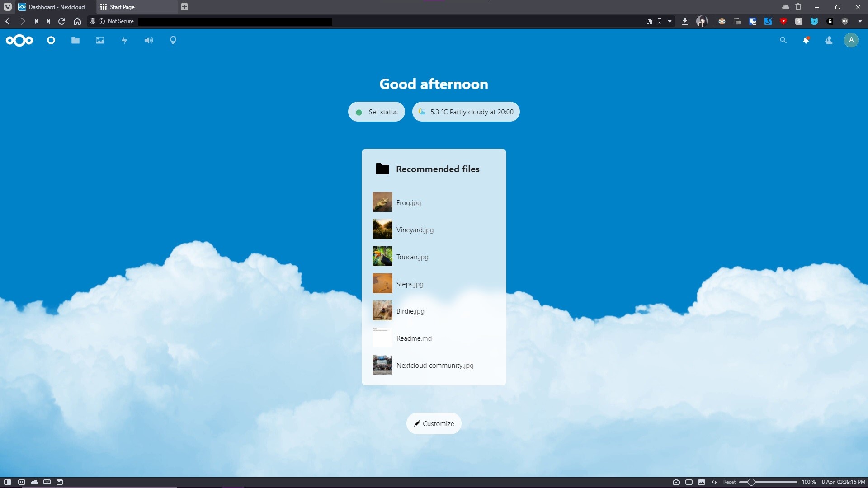Viewport: 868px width, 488px height.
Task: Open Toucan.jpg file link
Action: pyautogui.click(x=412, y=257)
